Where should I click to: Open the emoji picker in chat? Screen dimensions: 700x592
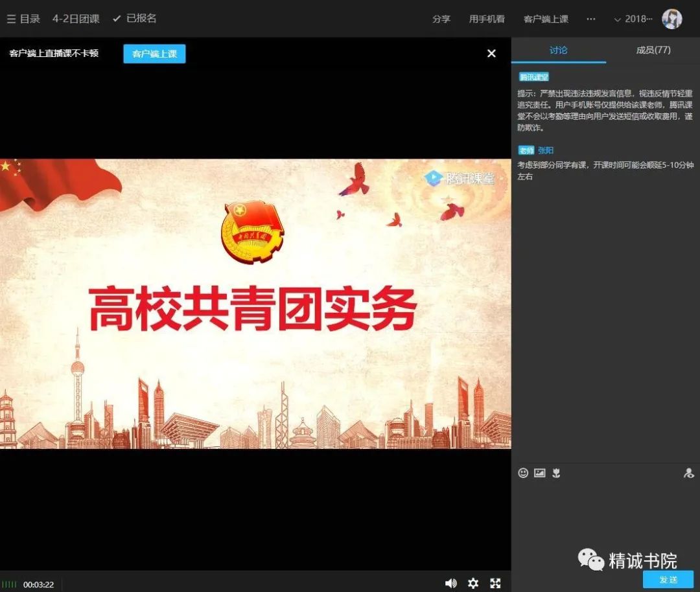[x=523, y=473]
